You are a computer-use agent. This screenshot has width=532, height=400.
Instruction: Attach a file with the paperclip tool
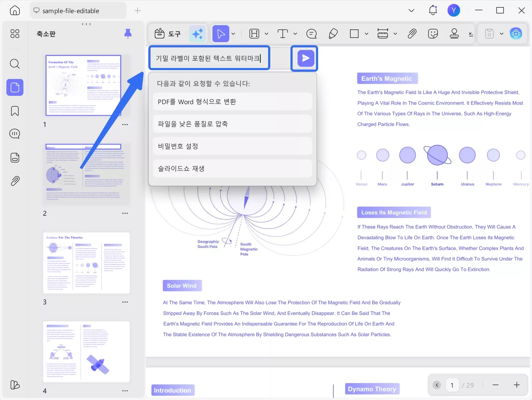coord(412,34)
